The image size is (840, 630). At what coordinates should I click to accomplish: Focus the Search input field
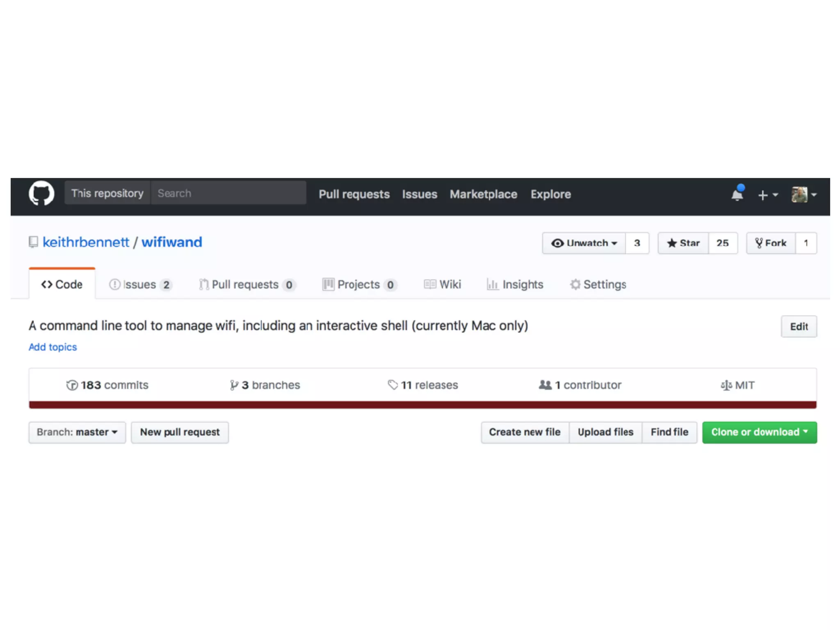point(228,193)
